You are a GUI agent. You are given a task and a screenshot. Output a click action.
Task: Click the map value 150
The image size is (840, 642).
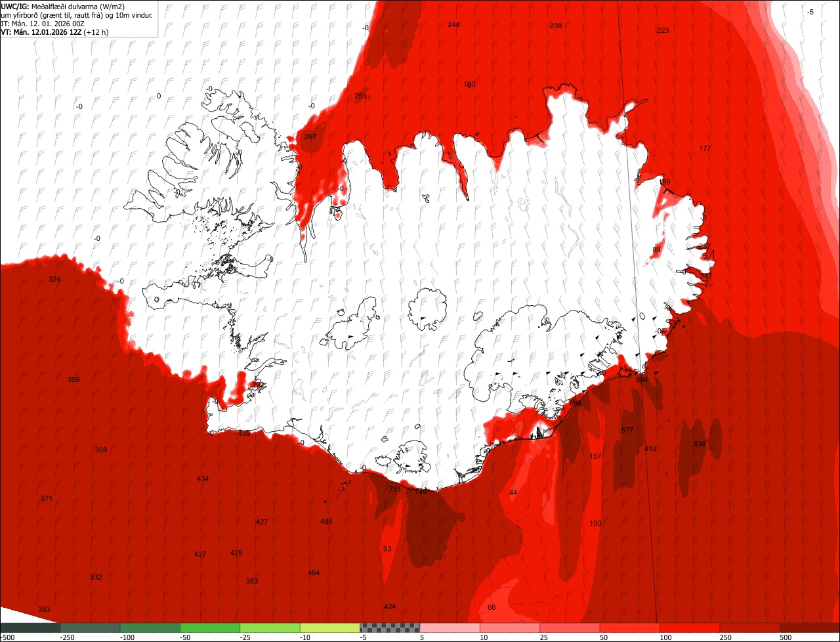[595, 523]
